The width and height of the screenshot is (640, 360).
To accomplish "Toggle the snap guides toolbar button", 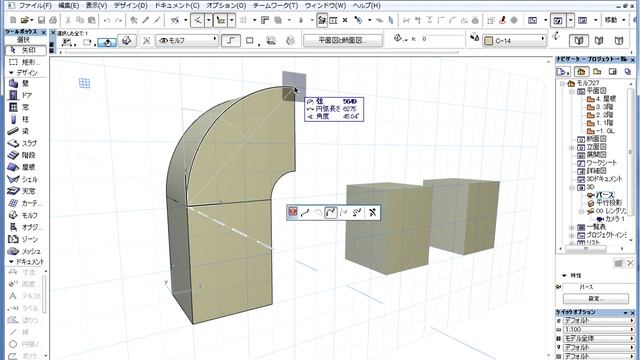I will click(x=221, y=20).
